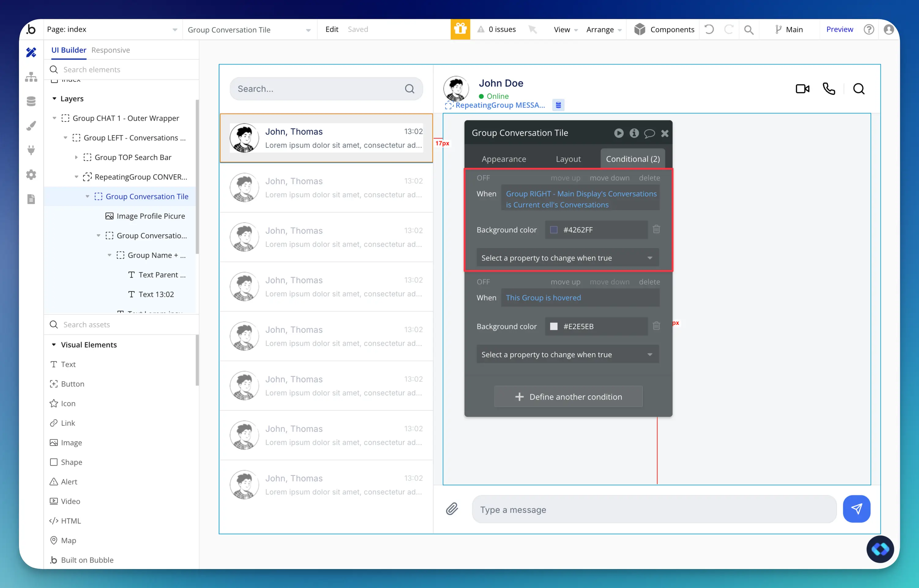
Task: Click the hovered condition expression
Action: pyautogui.click(x=580, y=298)
